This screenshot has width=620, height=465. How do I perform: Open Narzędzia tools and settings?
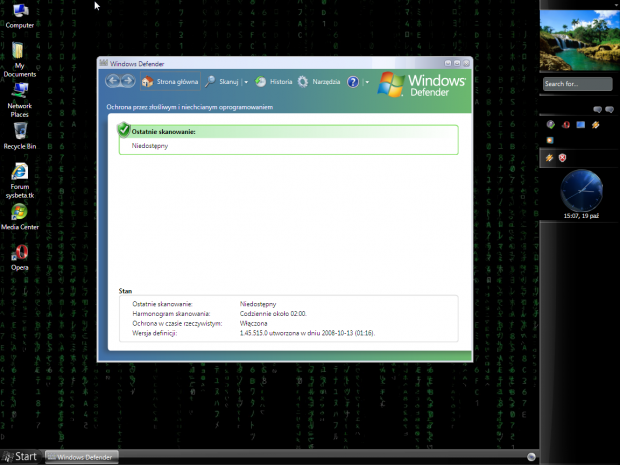coord(319,81)
